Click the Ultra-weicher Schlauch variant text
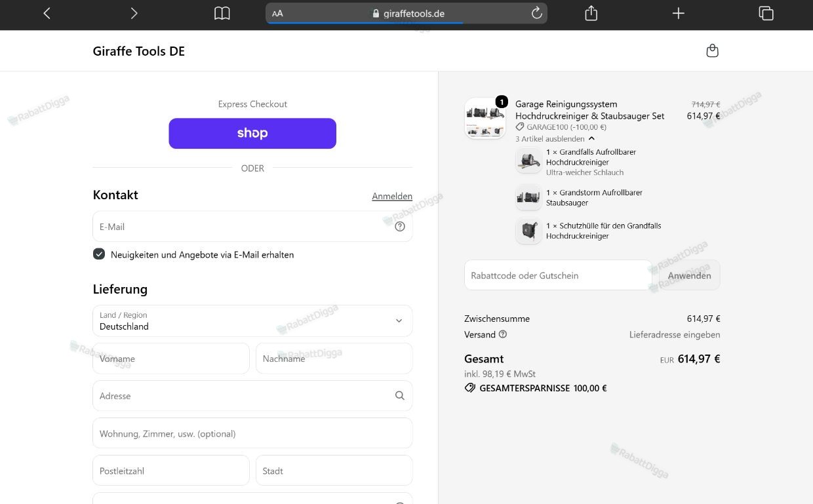The width and height of the screenshot is (813, 504). pyautogui.click(x=585, y=172)
